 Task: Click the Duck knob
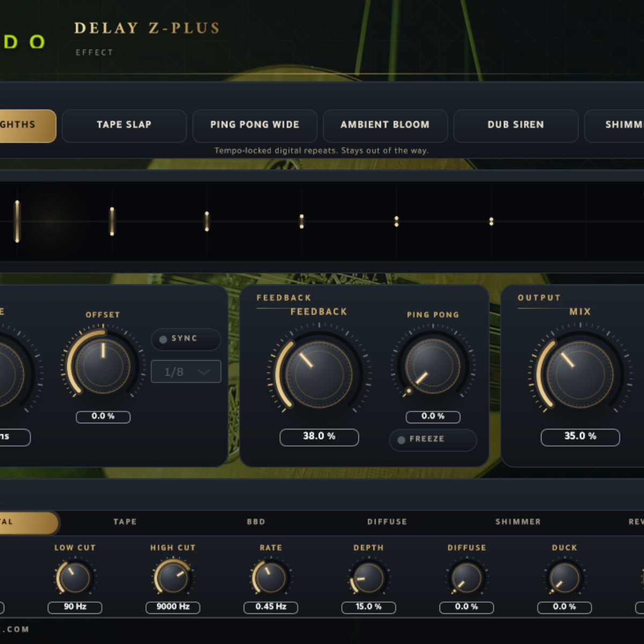(x=565, y=578)
